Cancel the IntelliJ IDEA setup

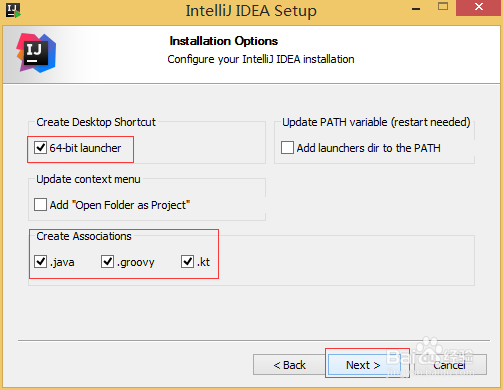[450, 365]
